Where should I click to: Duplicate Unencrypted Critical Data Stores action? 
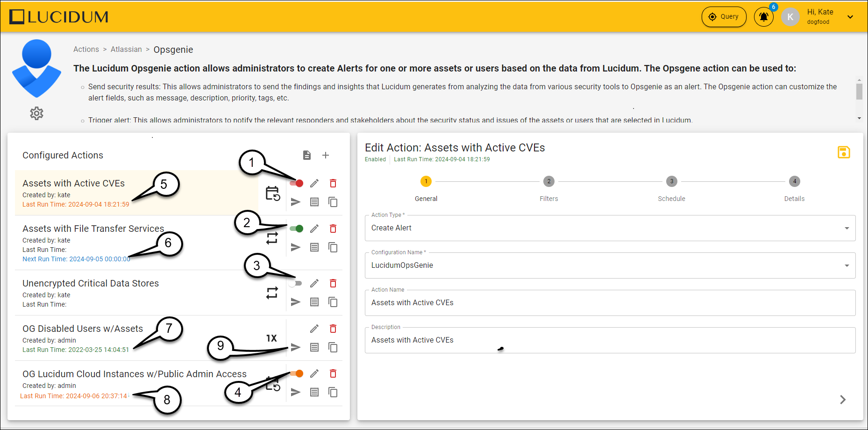333,302
